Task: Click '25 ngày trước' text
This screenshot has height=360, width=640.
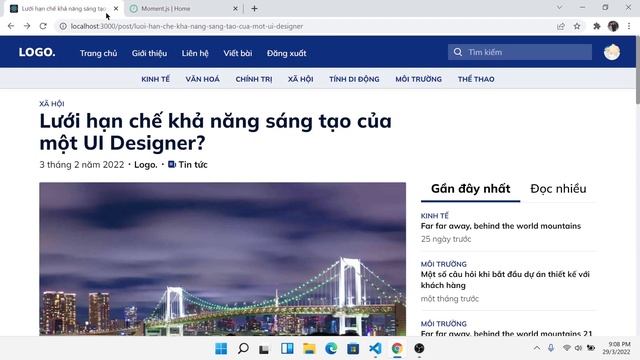Action: point(446,239)
